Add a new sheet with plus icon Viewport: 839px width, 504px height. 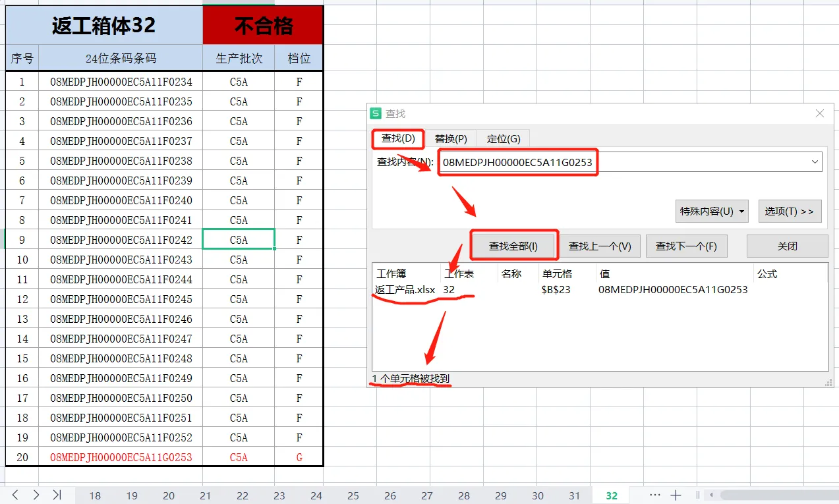point(676,495)
